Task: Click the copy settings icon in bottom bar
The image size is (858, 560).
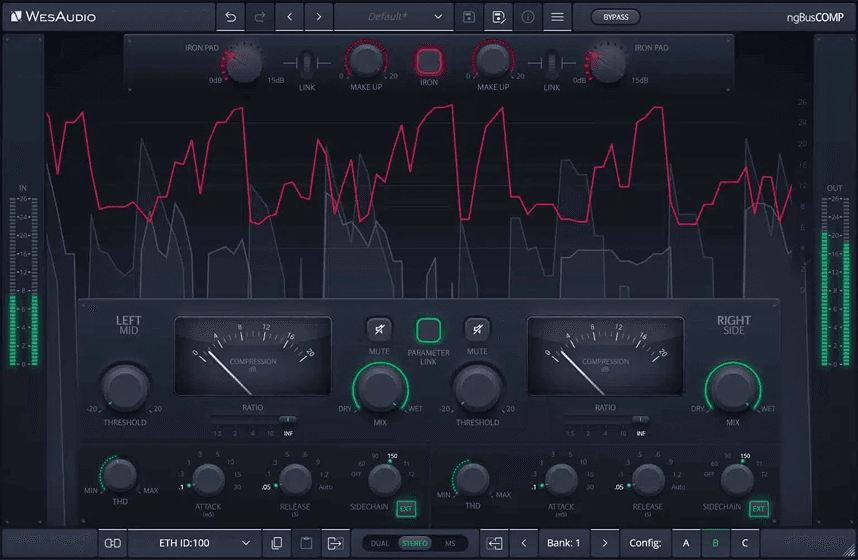Action: [277, 543]
